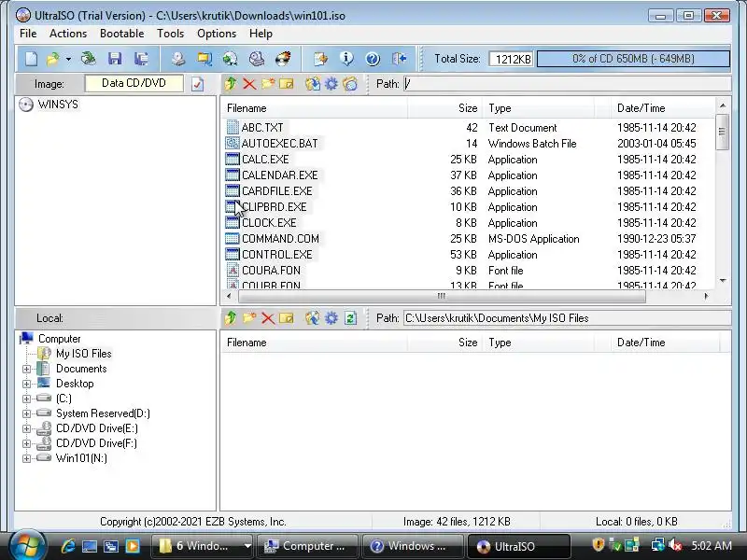
Task: Save the image with the floppy disk icon
Action: pos(114,59)
